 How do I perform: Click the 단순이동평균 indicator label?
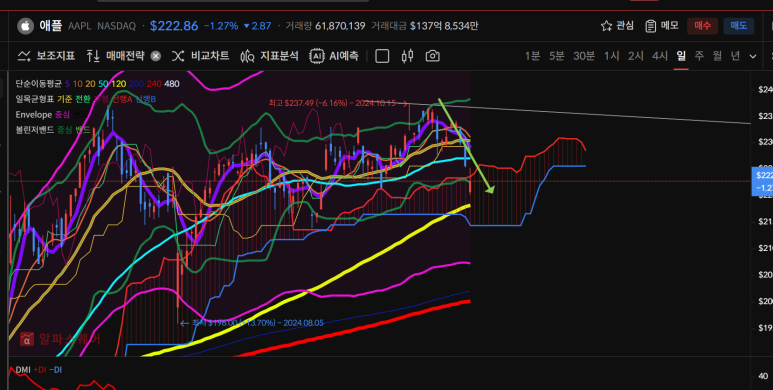38,84
